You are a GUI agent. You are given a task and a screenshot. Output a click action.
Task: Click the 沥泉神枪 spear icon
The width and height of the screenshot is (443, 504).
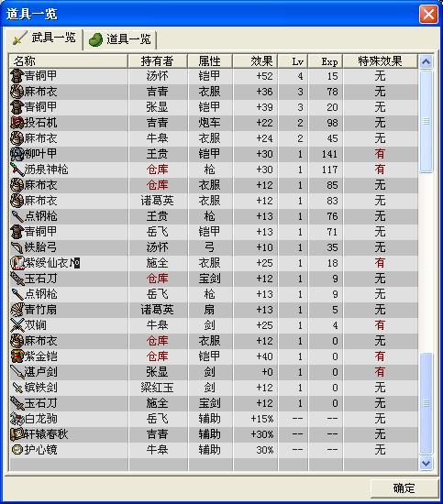coord(17,170)
